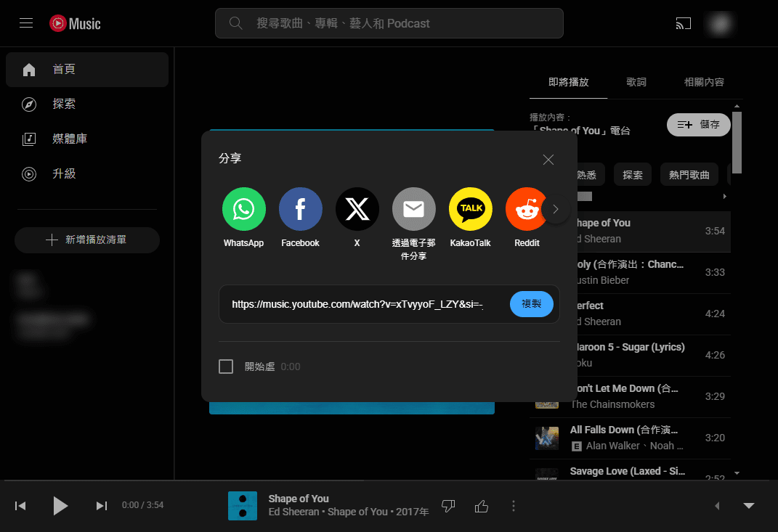Open the hamburger guide menu
The height and width of the screenshot is (532, 778).
click(26, 23)
